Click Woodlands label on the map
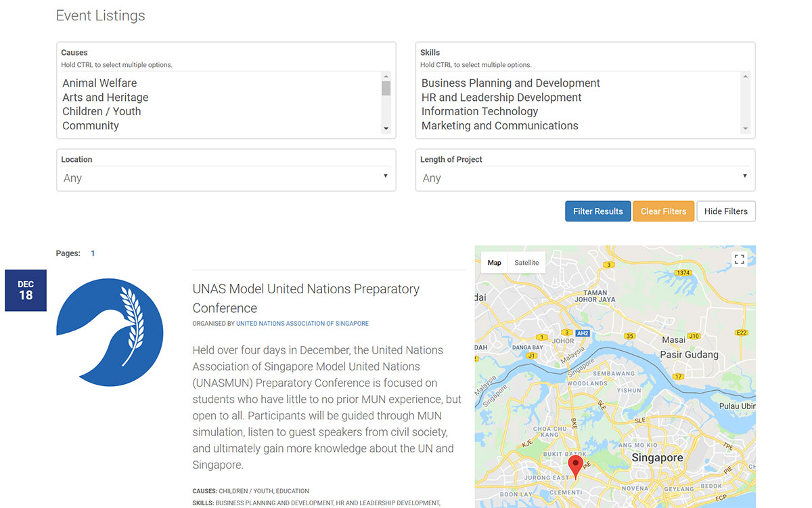 [x=587, y=383]
